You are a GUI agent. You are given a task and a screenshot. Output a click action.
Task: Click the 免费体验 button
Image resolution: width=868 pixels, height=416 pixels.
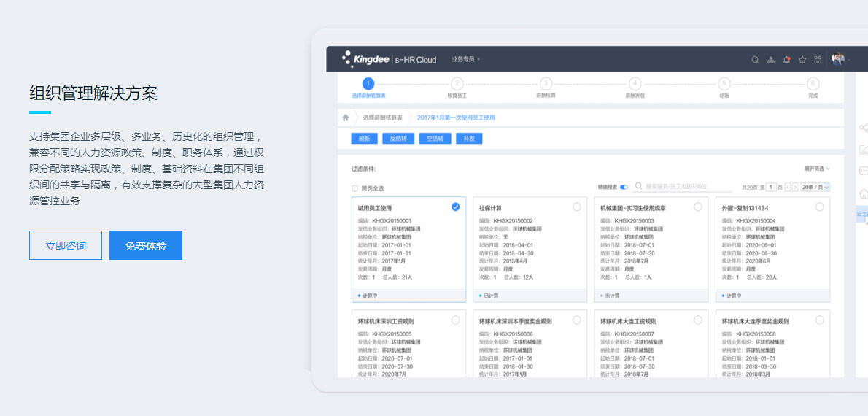coord(146,245)
